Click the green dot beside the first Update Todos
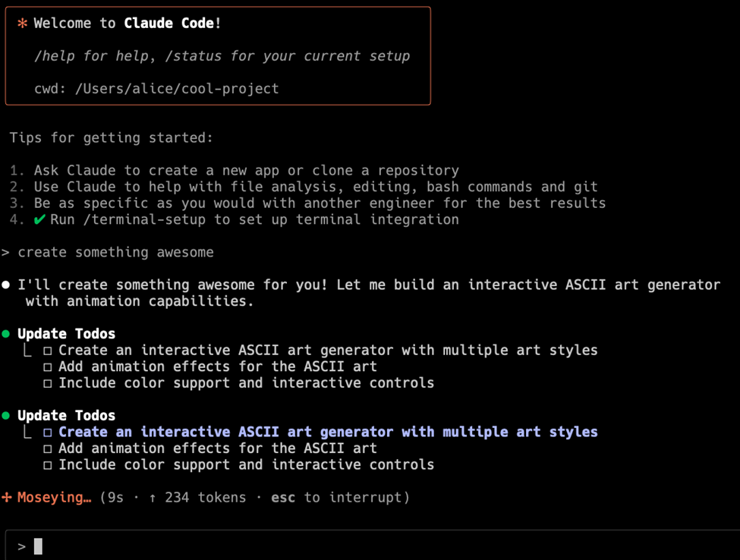Screen dimensions: 740x560 (6, 334)
